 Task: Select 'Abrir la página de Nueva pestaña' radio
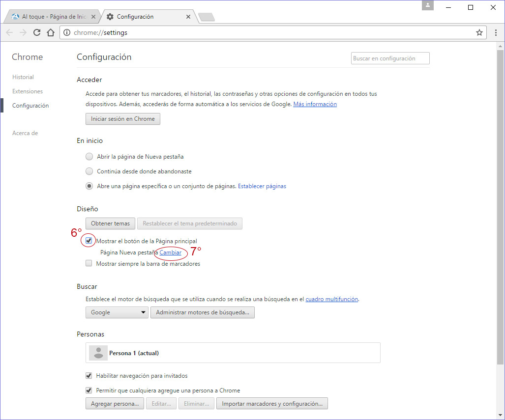pos(89,156)
